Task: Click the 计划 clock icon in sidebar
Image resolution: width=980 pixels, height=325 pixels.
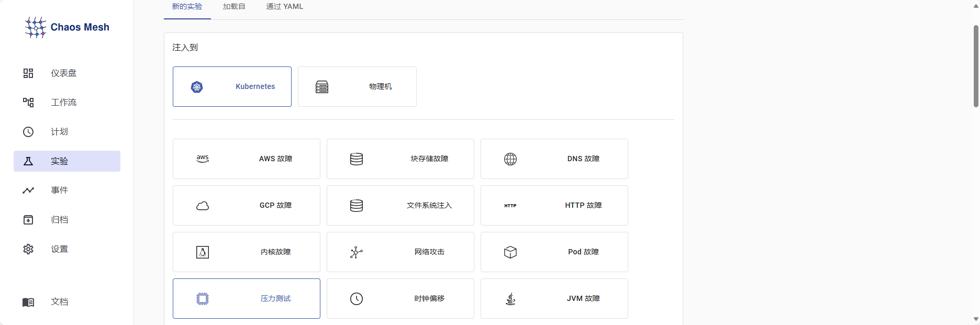Action: (x=28, y=132)
